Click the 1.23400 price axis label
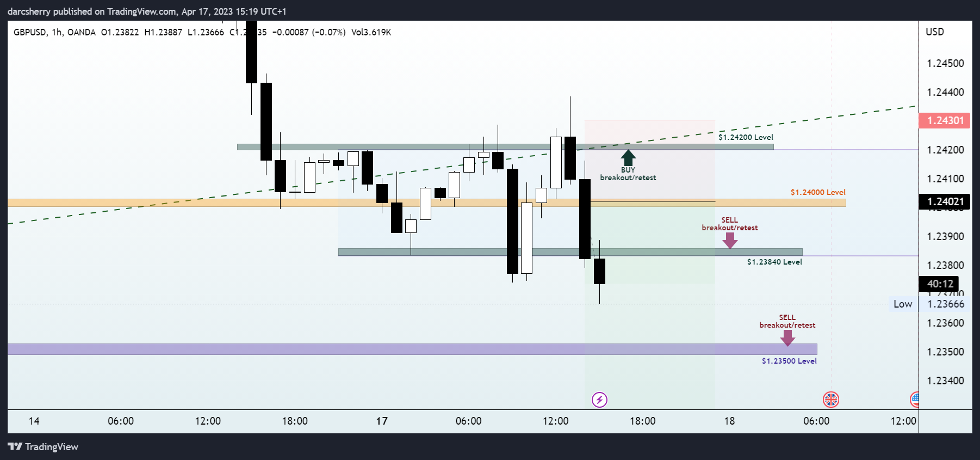Image resolution: width=980 pixels, height=460 pixels. pyautogui.click(x=945, y=381)
